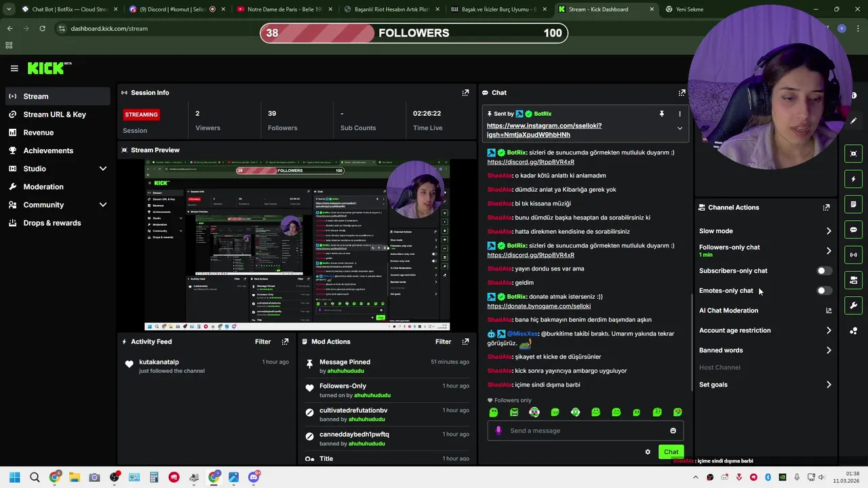Toggle the document session info widget

pyautogui.click(x=854, y=204)
